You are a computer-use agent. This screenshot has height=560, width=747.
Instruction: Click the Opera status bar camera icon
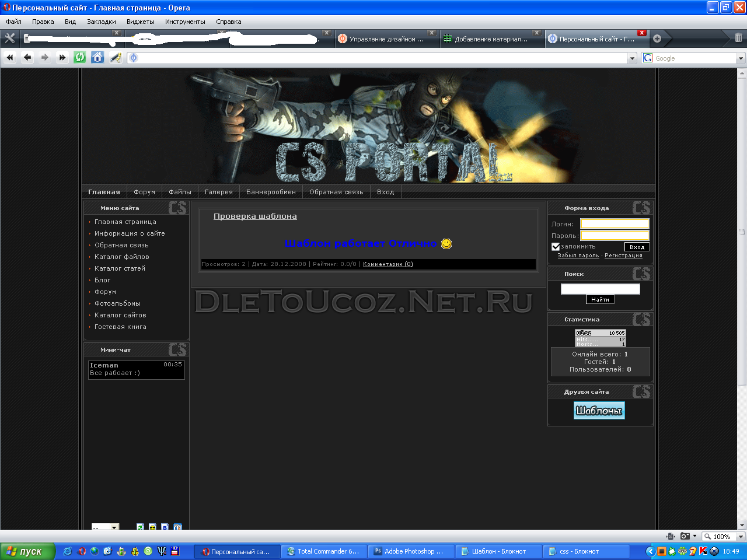685,536
